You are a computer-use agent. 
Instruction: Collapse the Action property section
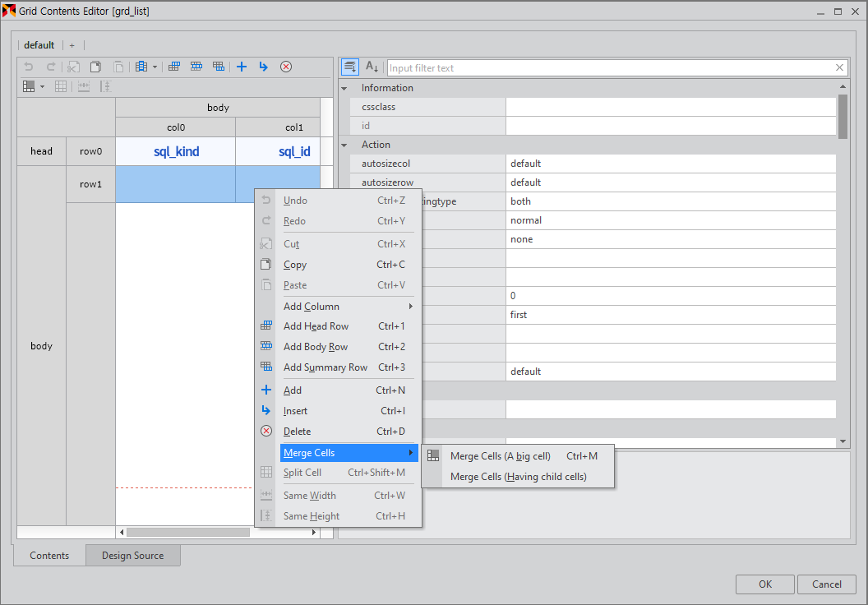pos(344,145)
